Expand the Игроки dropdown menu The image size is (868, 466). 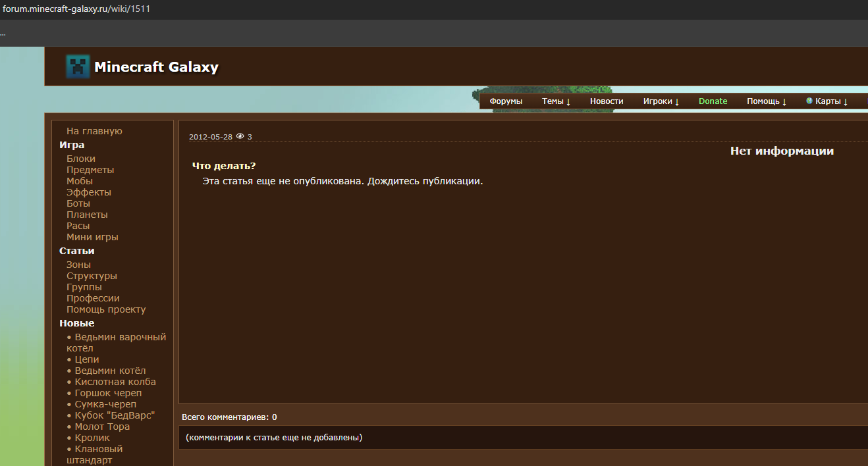point(661,101)
